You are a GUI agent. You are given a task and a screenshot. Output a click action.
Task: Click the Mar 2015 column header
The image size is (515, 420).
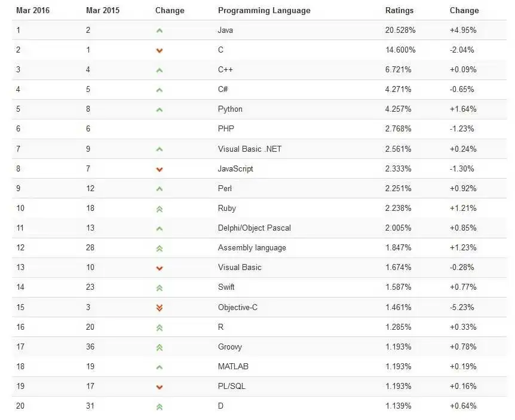[x=103, y=11]
